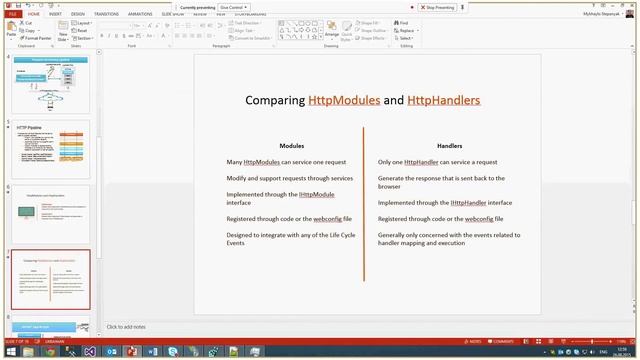This screenshot has height=360, width=640.
Task: Click the HttpModules link in slide title
Action: 344,100
